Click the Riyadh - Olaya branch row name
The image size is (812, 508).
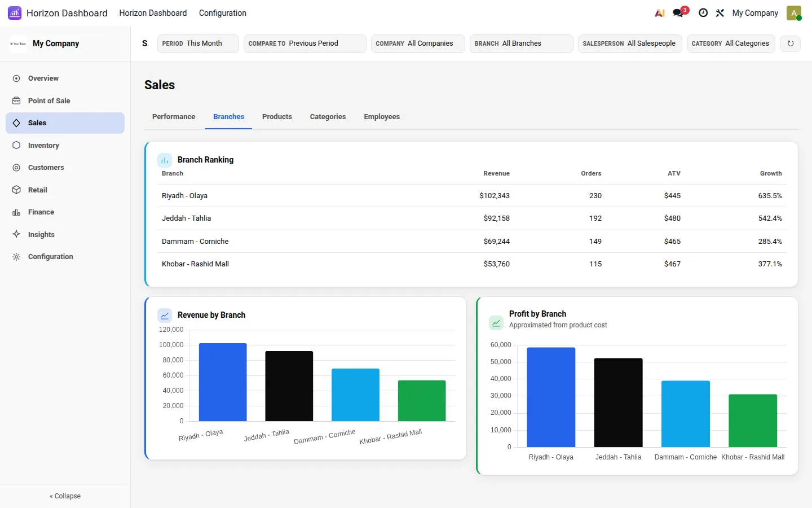click(x=184, y=196)
